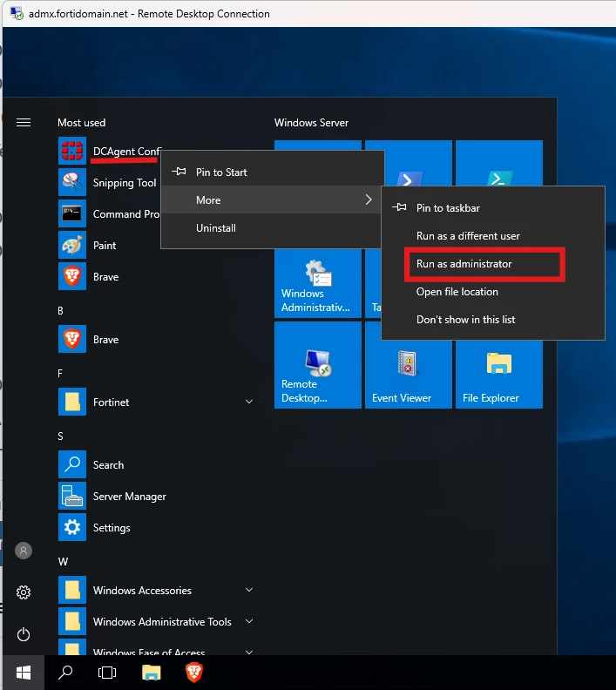
Task: Launch Brave from the Most used list
Action: tap(72, 276)
